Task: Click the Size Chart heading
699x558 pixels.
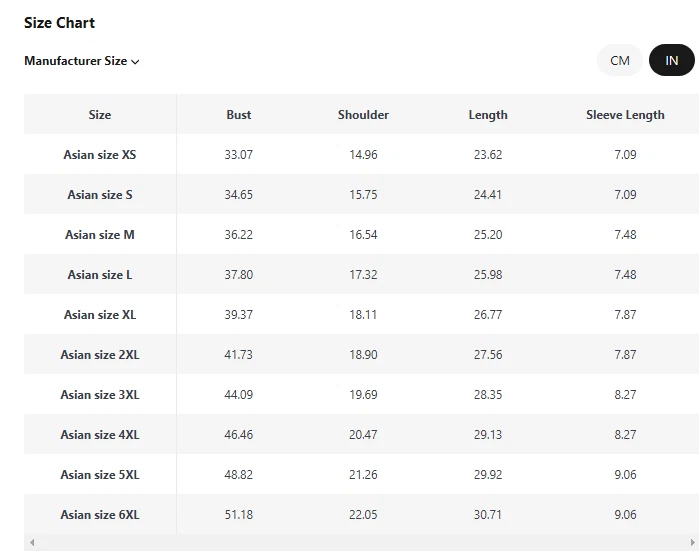Action: 60,23
